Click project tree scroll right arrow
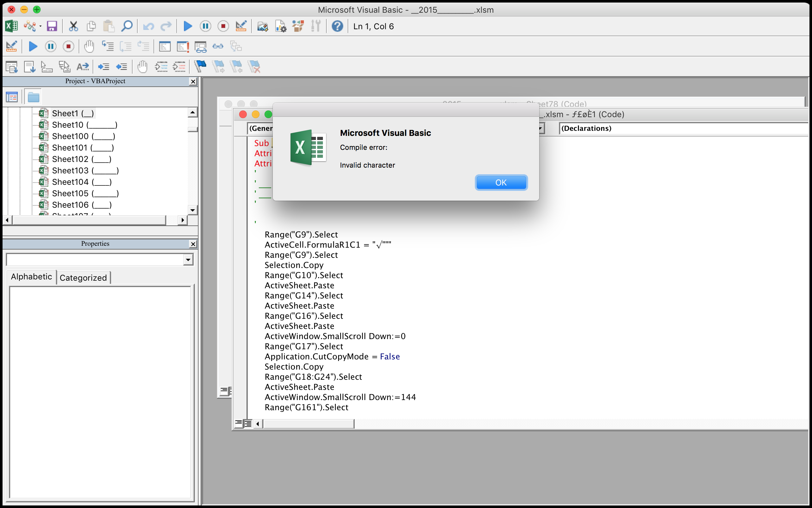Image resolution: width=812 pixels, height=508 pixels. (x=182, y=220)
